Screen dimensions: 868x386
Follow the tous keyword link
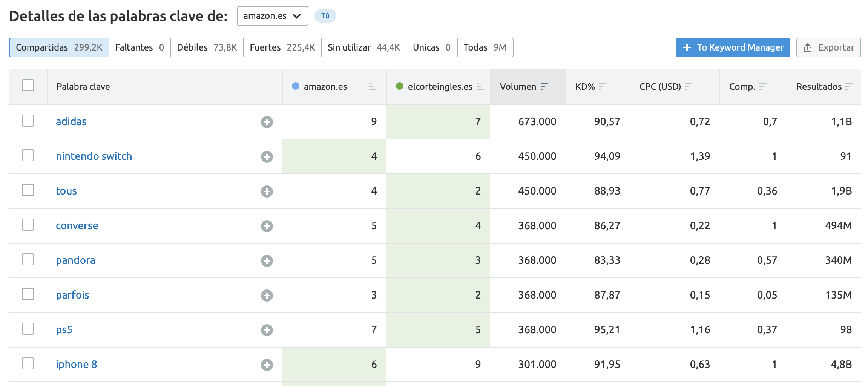point(66,191)
